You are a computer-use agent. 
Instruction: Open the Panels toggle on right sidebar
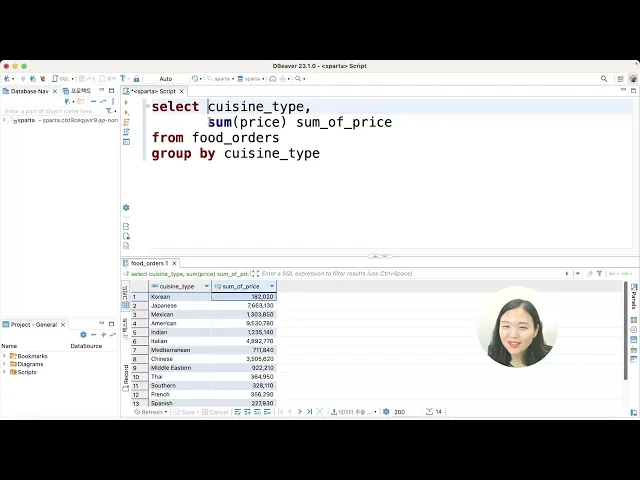coord(634,296)
